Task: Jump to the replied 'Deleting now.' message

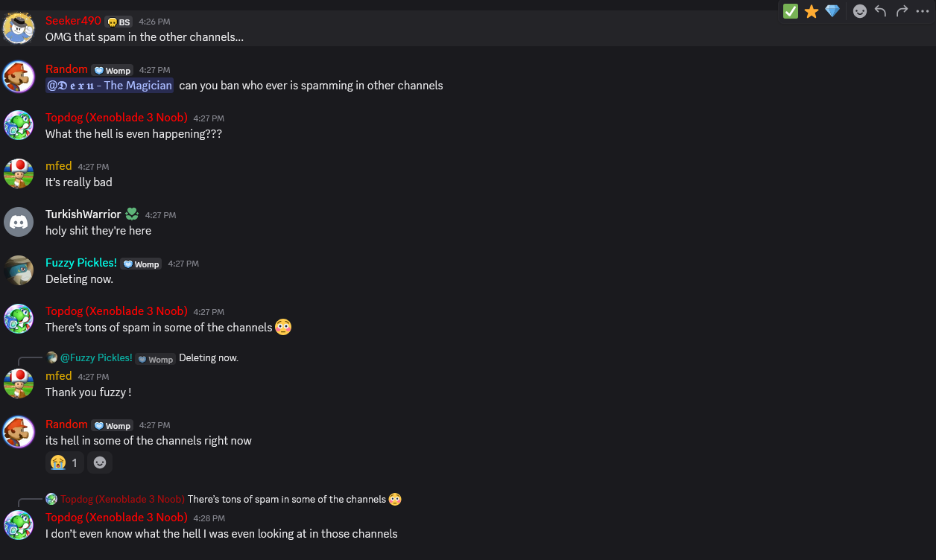Action: click(209, 358)
